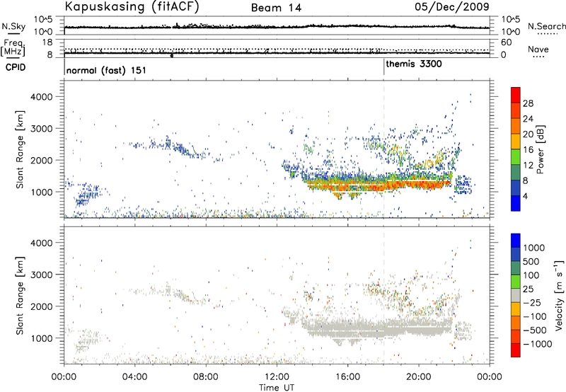566x392 pixels.
Task: Click the "04:00" time axis label
Action: (x=135, y=376)
